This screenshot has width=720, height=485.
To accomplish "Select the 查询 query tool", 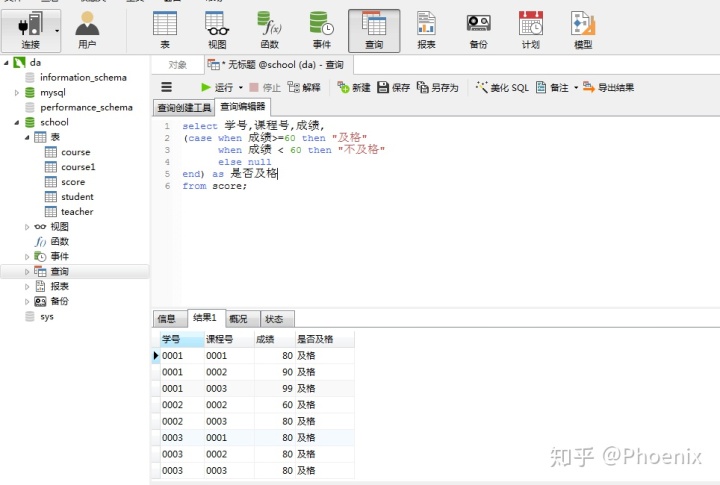I will click(x=374, y=30).
